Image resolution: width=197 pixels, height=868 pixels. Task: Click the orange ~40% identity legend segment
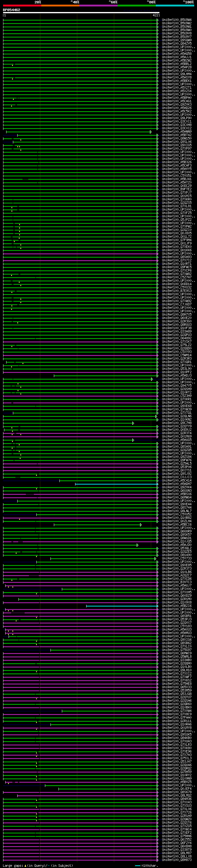[60, 6]
